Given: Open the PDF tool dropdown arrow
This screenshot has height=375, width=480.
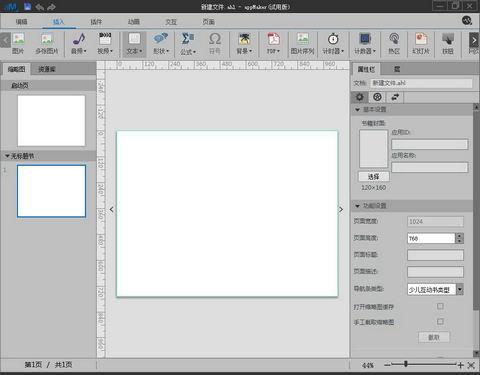Looking at the screenshot, I should [x=278, y=51].
